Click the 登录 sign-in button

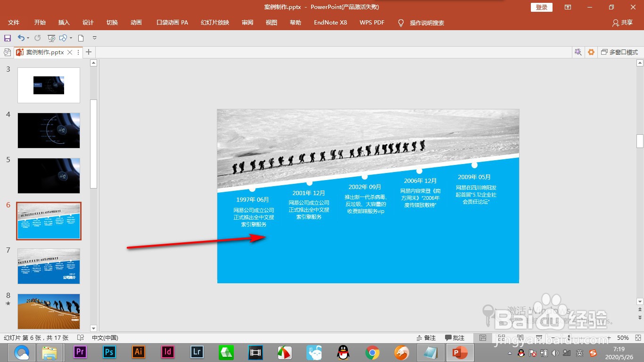[x=541, y=7]
